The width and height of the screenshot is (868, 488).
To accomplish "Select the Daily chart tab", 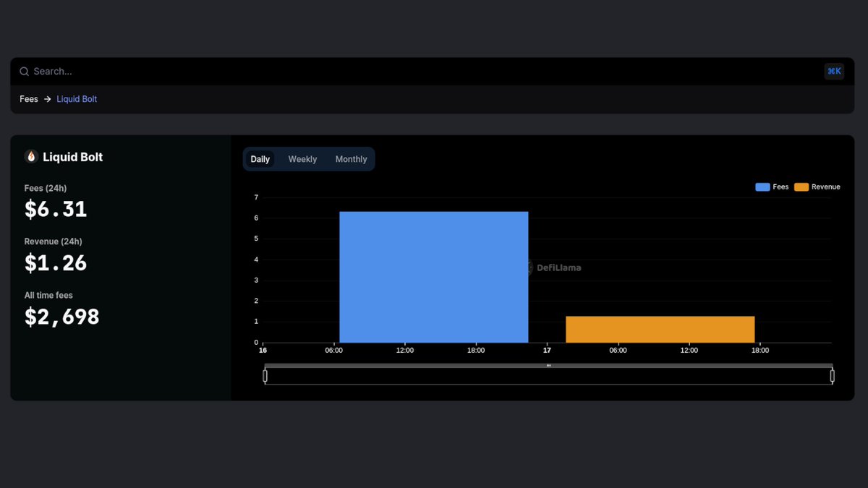I will point(260,159).
